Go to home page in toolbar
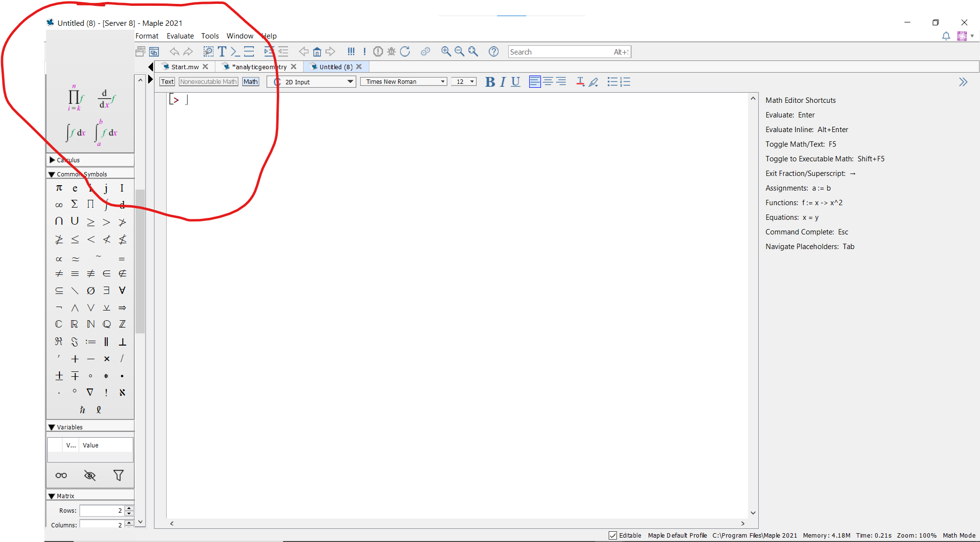The height and width of the screenshot is (542, 980). point(317,52)
